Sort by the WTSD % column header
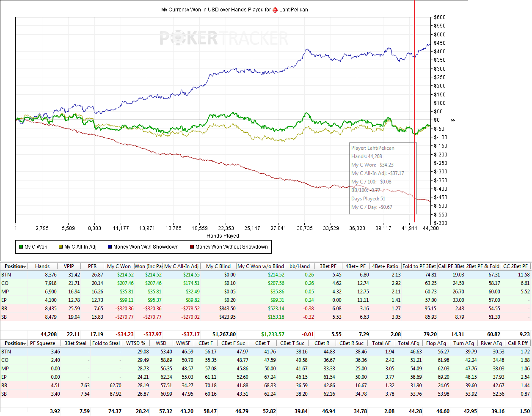Viewport: 532px width, 416px height. point(135,343)
